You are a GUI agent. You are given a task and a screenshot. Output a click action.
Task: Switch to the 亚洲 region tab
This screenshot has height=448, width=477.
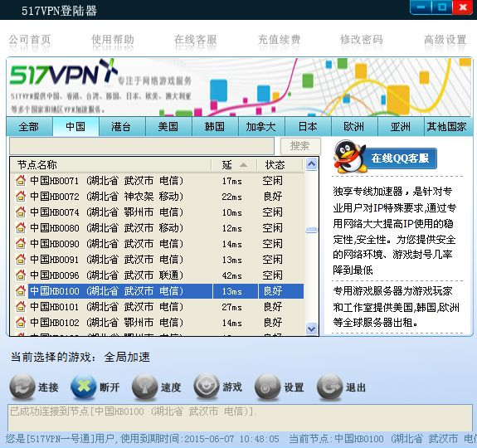[x=401, y=127]
